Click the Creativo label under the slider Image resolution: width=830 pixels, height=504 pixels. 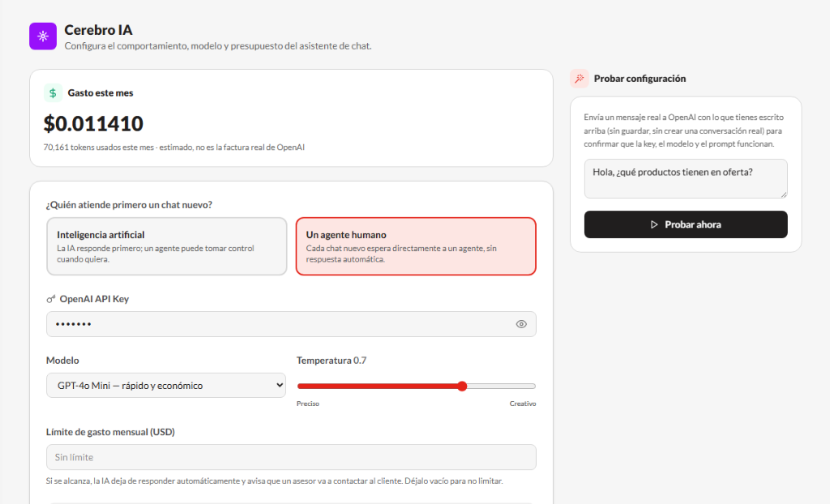523,404
